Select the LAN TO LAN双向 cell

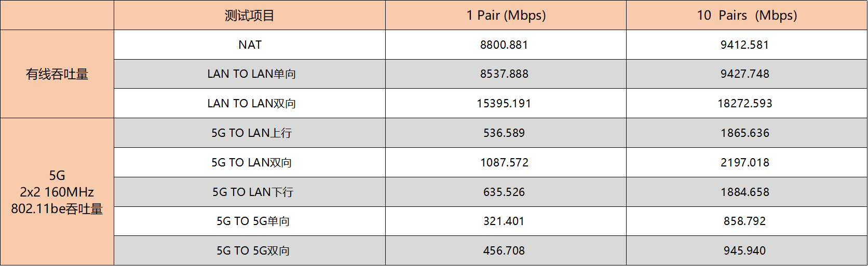(x=251, y=104)
